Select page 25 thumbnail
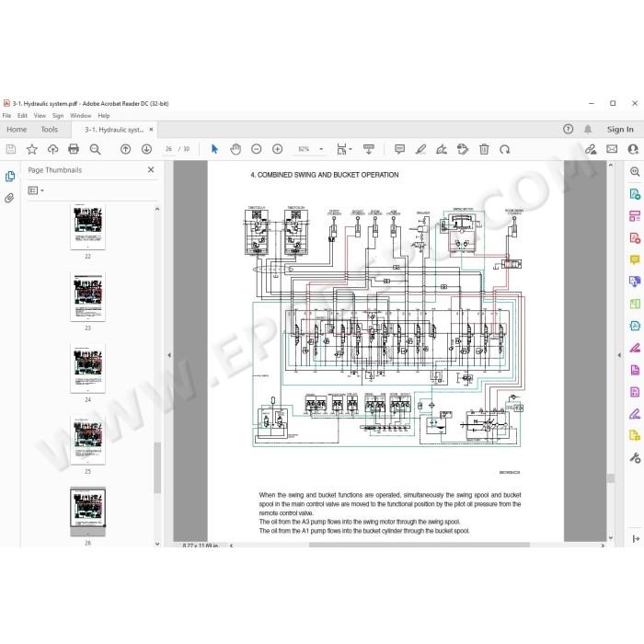 (x=88, y=440)
